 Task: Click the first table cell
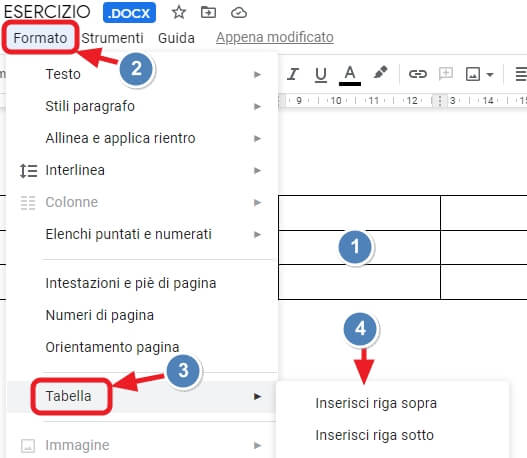point(359,213)
